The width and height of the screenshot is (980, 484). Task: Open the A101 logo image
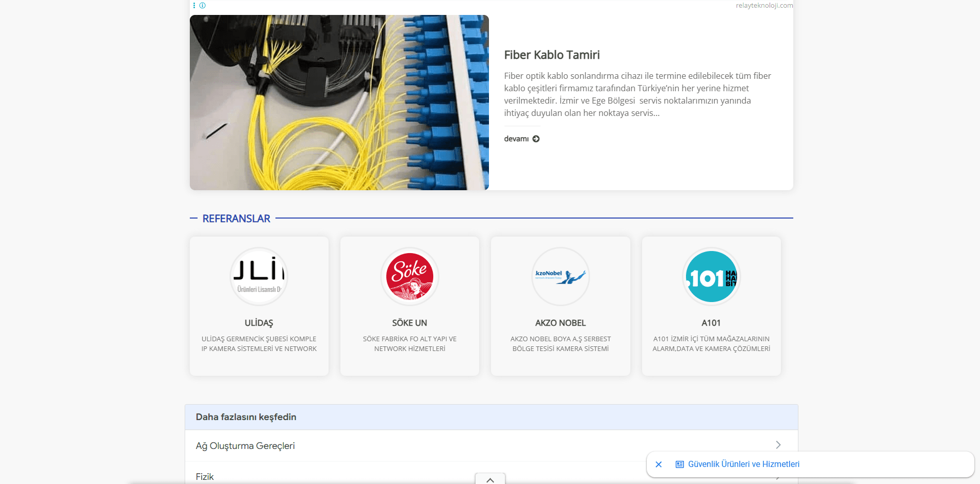[711, 276]
